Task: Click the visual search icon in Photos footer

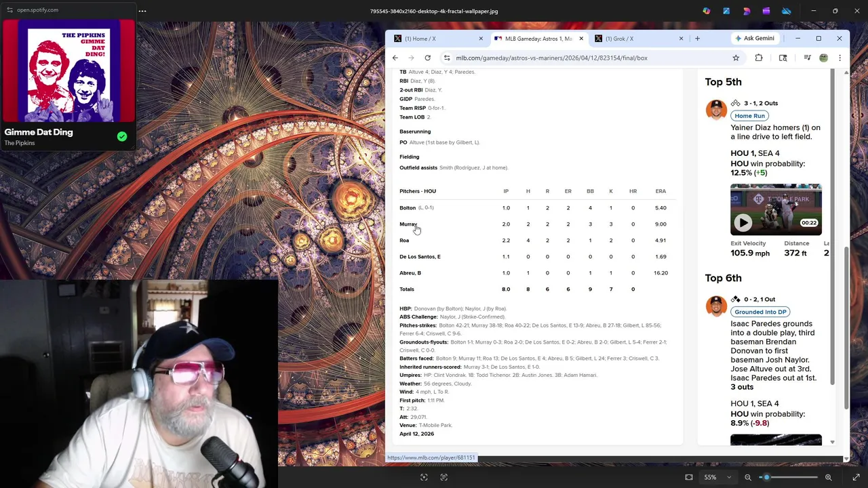Action: (x=424, y=477)
